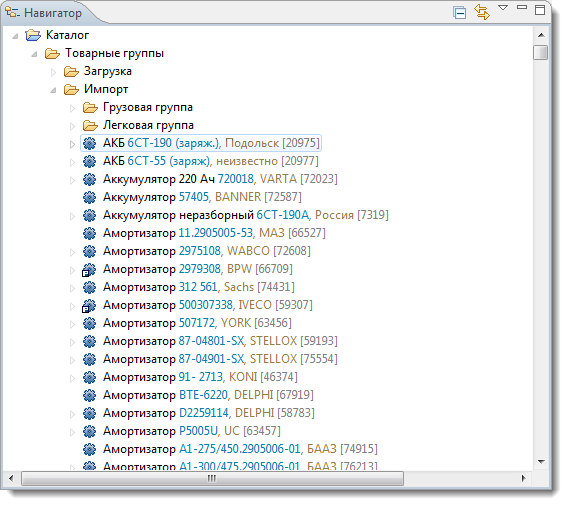This screenshot has height=505, width=567.
Task: Collapse the Каталог root node
Action: [x=15, y=36]
